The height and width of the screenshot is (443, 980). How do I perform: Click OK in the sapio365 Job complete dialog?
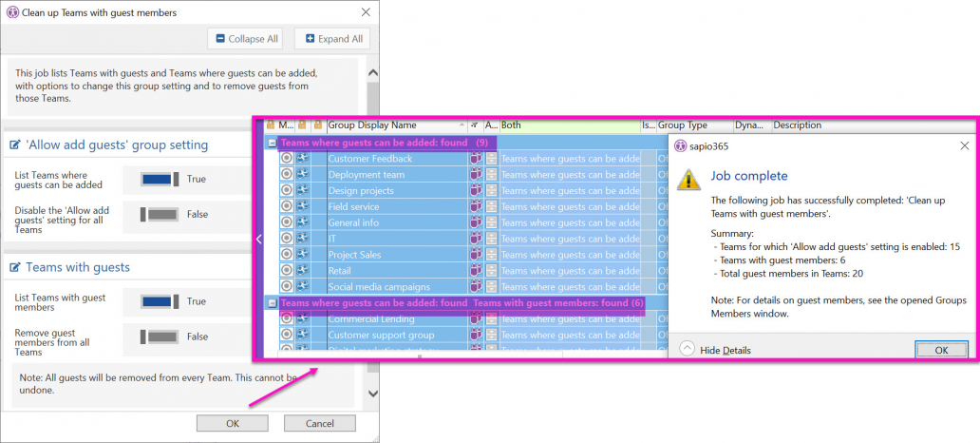(941, 351)
